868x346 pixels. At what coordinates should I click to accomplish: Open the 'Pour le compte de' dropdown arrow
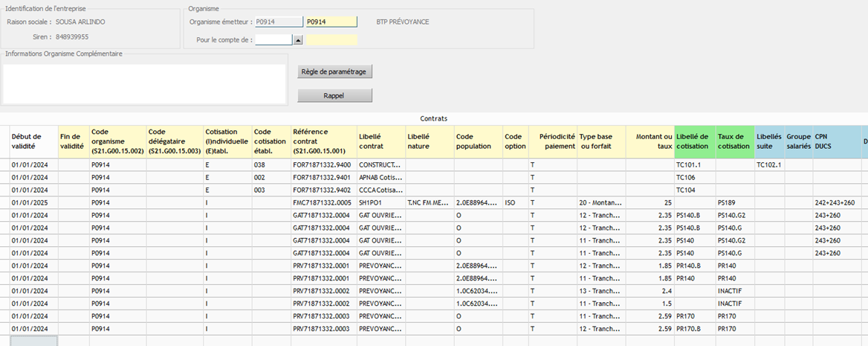tap(298, 40)
